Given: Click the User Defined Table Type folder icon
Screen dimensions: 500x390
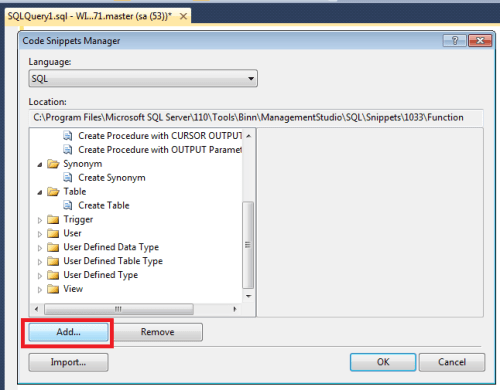Looking at the screenshot, I should click(53, 261).
